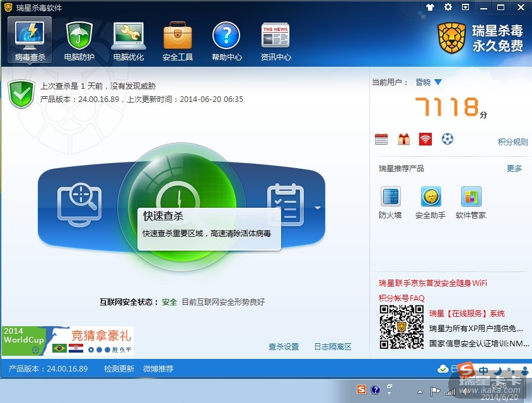Expand arrow beside custom scan clipboard
The height and width of the screenshot is (403, 532).
(318, 208)
